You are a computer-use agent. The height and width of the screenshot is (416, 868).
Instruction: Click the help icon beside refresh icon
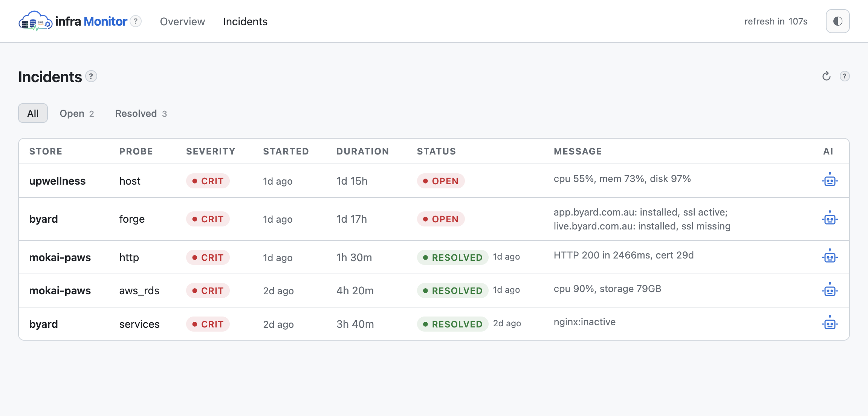pyautogui.click(x=845, y=76)
